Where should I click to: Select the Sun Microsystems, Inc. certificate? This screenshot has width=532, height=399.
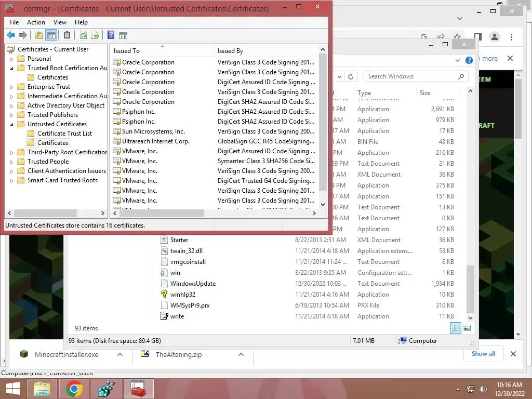click(153, 131)
